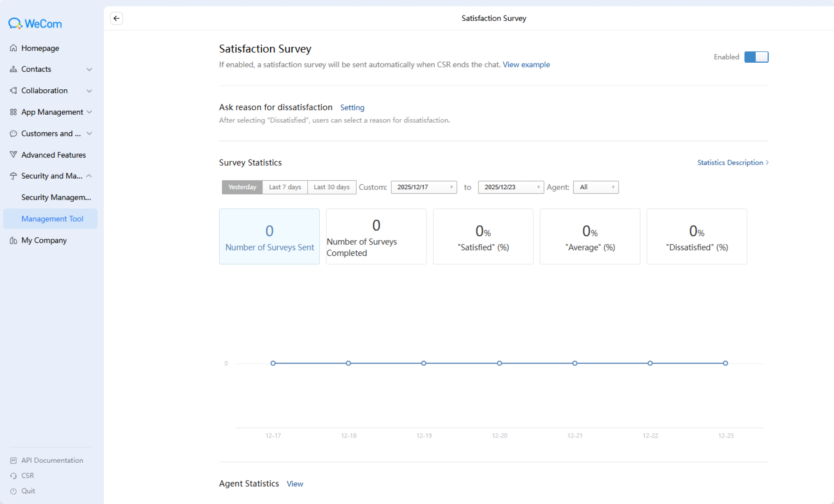Viewport: 834px width, 504px height.
Task: Click the chart data point for 12-17
Action: pyautogui.click(x=273, y=363)
